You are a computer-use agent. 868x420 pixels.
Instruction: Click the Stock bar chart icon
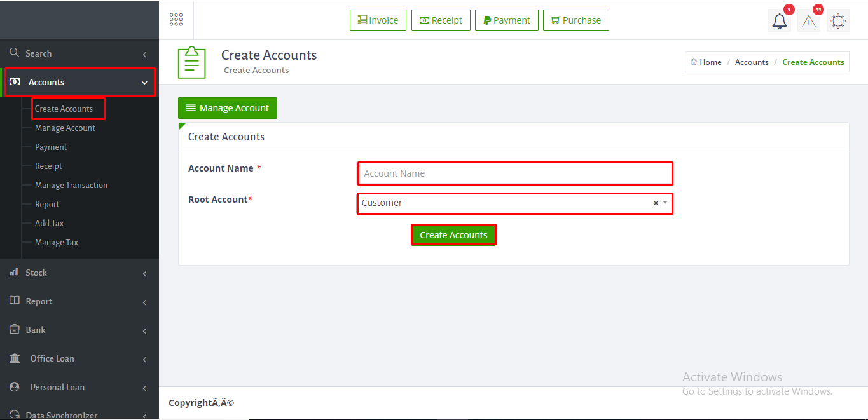[14, 272]
